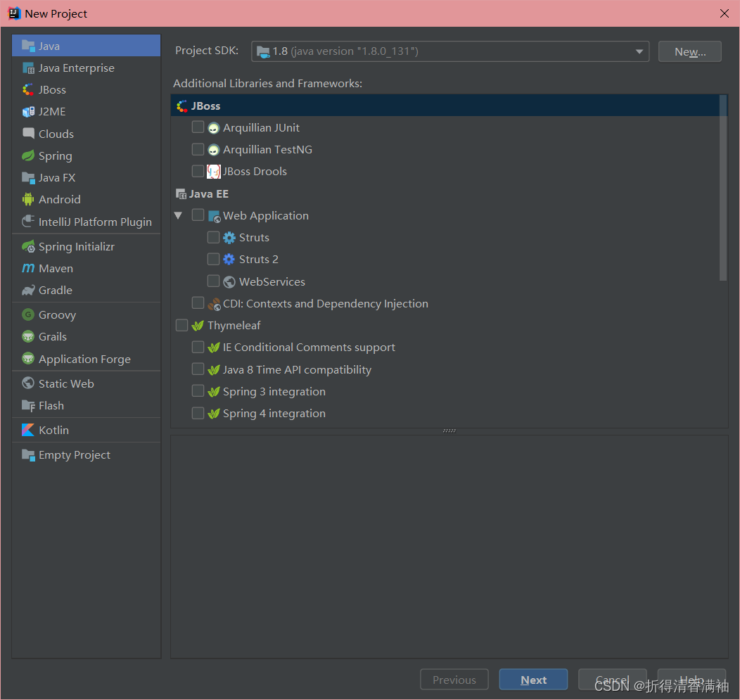The image size is (740, 700).
Task: Select Empty Project option
Action: coord(86,454)
